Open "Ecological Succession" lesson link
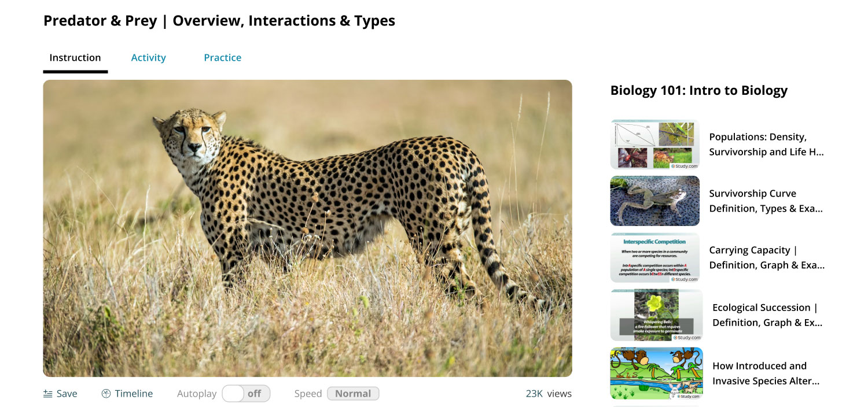The height and width of the screenshot is (407, 868). [767, 315]
